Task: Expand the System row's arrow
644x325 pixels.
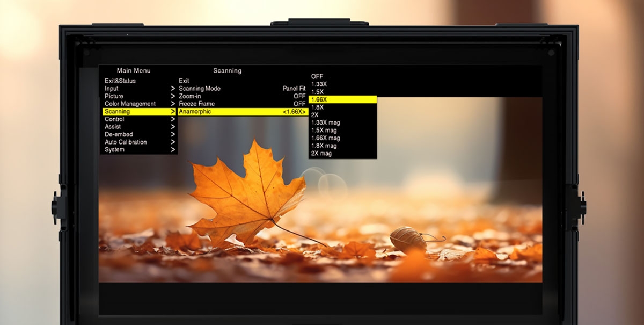Action: (x=173, y=150)
